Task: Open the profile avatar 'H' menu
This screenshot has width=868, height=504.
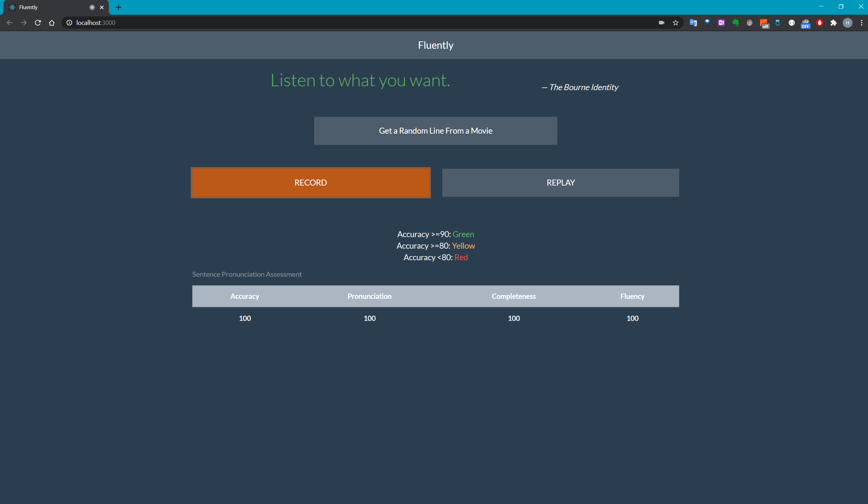Action: click(848, 23)
